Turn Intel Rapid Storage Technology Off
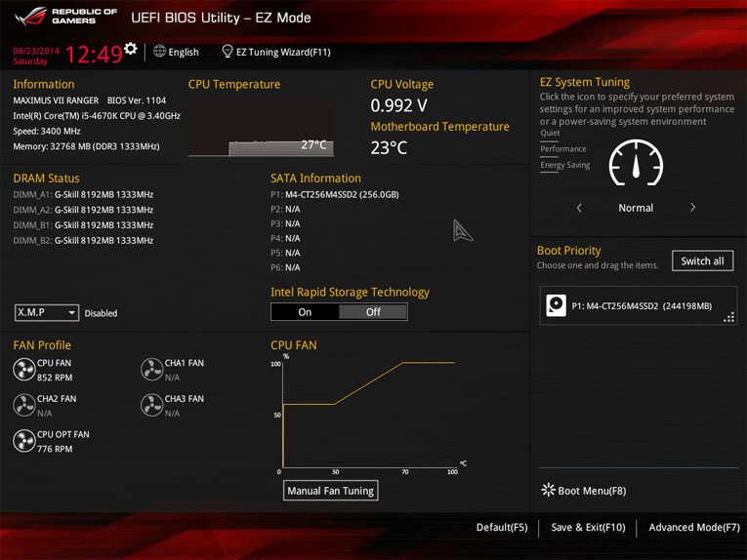This screenshot has height=560, width=747. click(373, 312)
